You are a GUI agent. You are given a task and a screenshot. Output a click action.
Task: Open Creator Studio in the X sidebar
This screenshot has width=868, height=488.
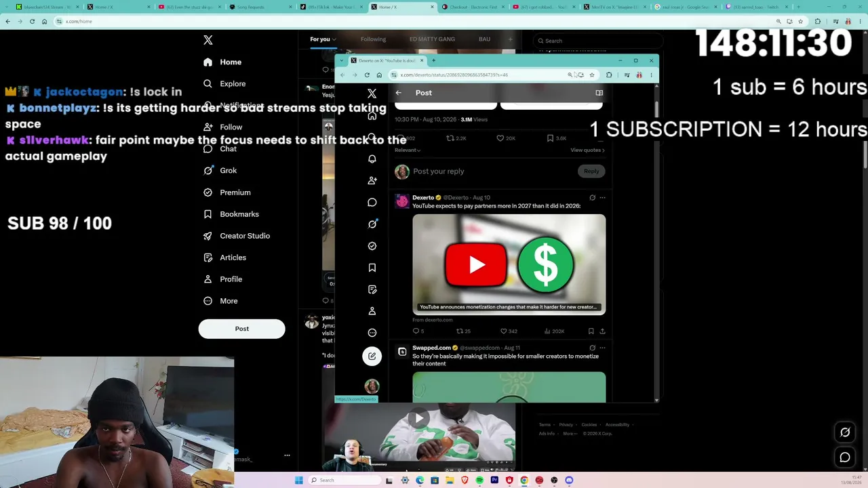click(x=237, y=236)
